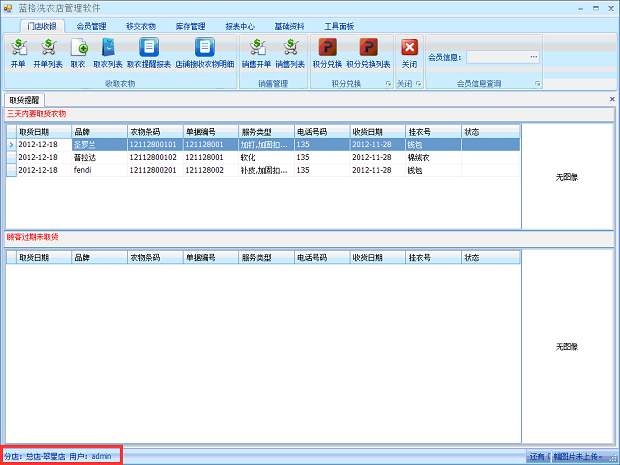The image size is (620, 465).
Task: Click lower table 品牌 column header
Action: pyautogui.click(x=100, y=257)
